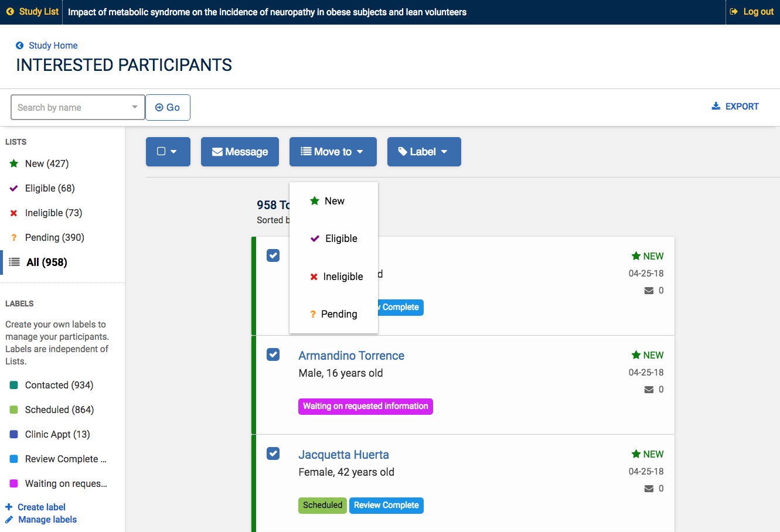This screenshot has width=780, height=532.
Task: Click the magenta Waiting on request swatch
Action: (14, 483)
